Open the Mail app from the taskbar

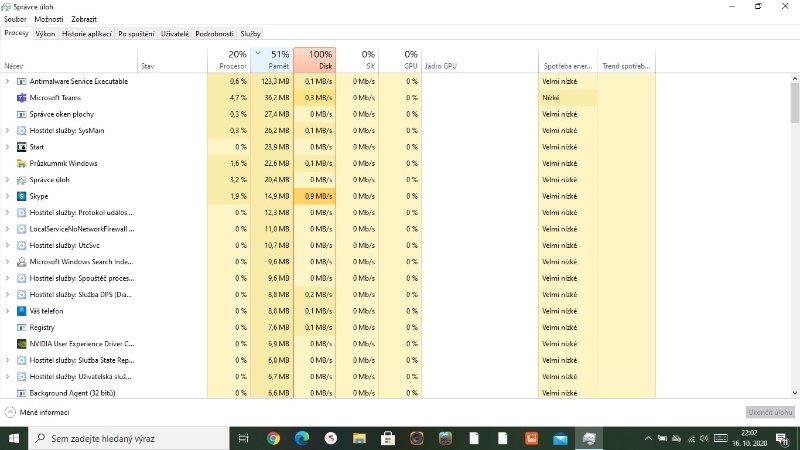tap(560, 438)
